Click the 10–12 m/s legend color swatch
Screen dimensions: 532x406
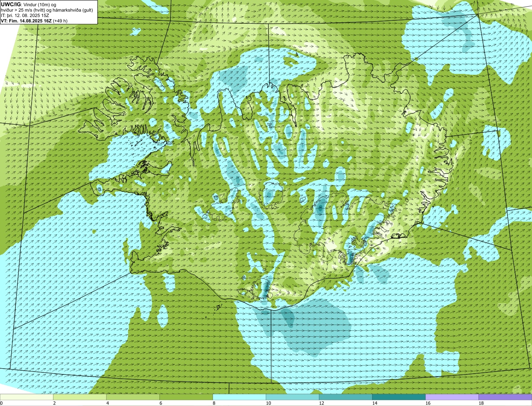293,397
